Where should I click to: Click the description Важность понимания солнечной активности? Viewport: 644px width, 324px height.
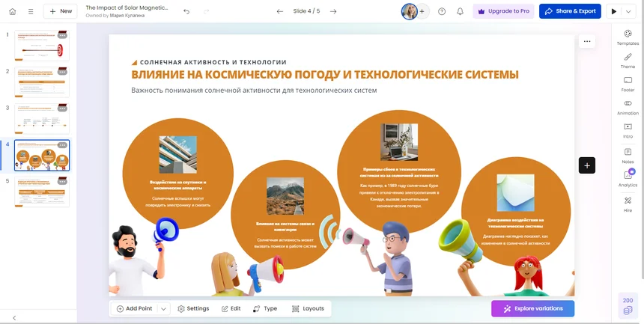[254, 91]
